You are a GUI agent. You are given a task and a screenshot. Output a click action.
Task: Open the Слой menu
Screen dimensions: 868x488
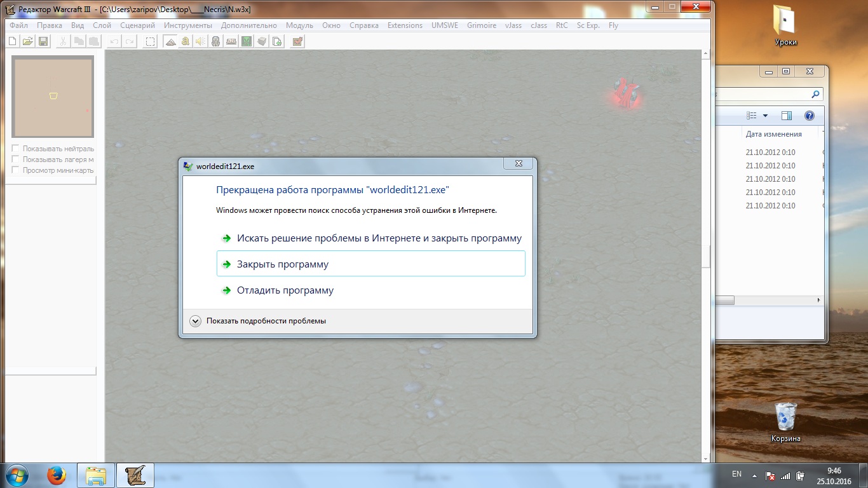[102, 25]
